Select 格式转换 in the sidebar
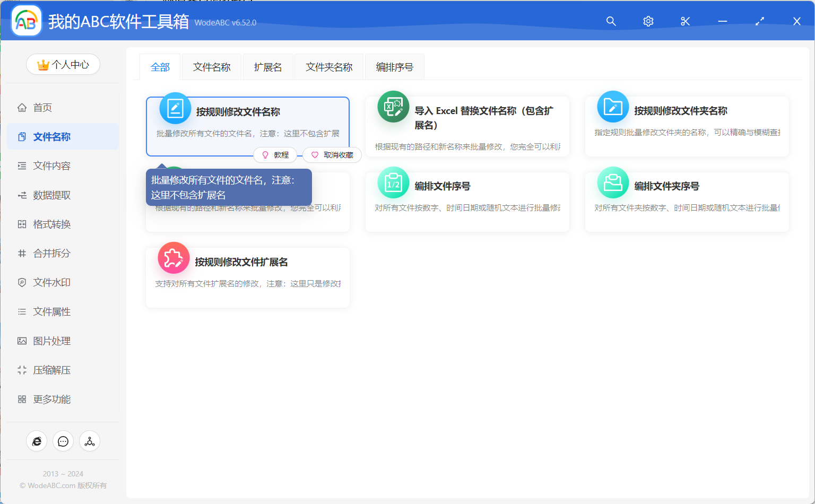 pyautogui.click(x=51, y=224)
